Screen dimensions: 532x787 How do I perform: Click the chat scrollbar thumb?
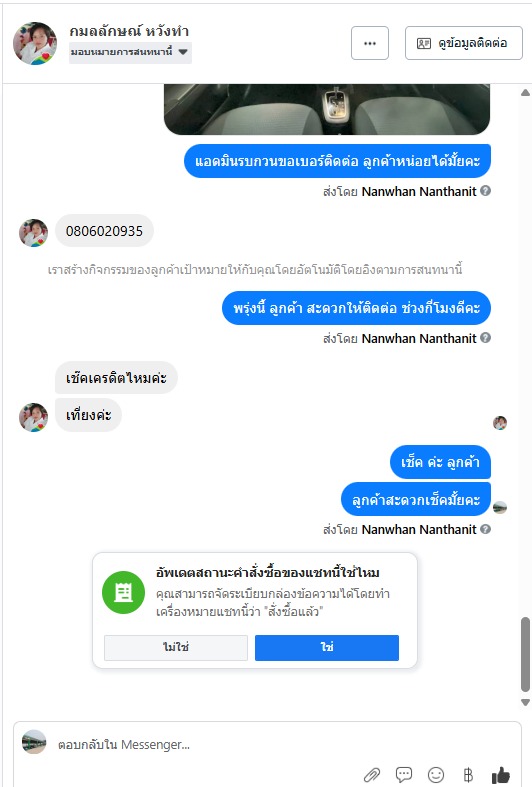click(525, 654)
